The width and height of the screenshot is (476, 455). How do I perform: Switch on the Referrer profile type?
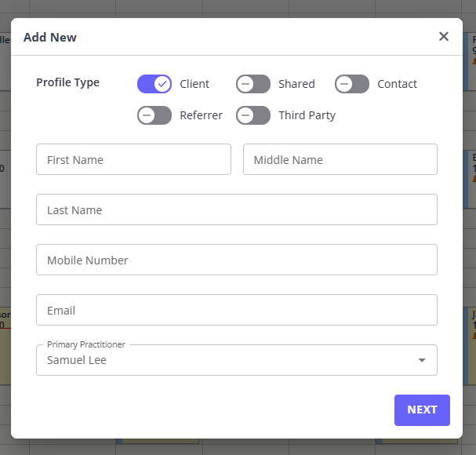click(x=154, y=115)
